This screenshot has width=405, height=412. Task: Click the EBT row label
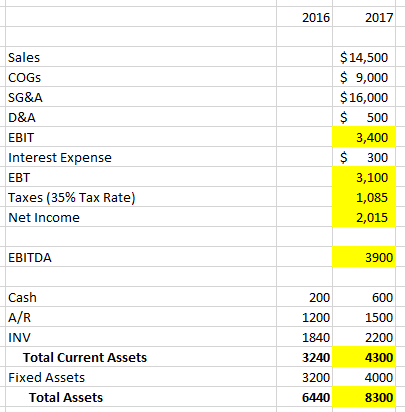(19, 177)
